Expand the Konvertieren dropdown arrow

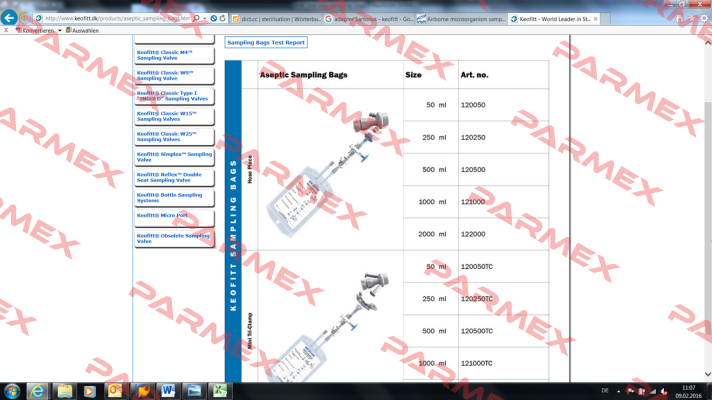pyautogui.click(x=59, y=30)
